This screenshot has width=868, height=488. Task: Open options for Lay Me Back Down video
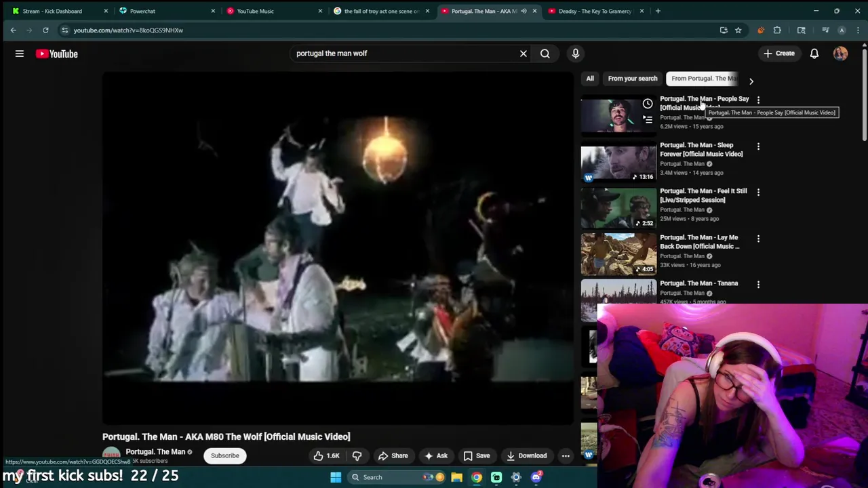(758, 239)
